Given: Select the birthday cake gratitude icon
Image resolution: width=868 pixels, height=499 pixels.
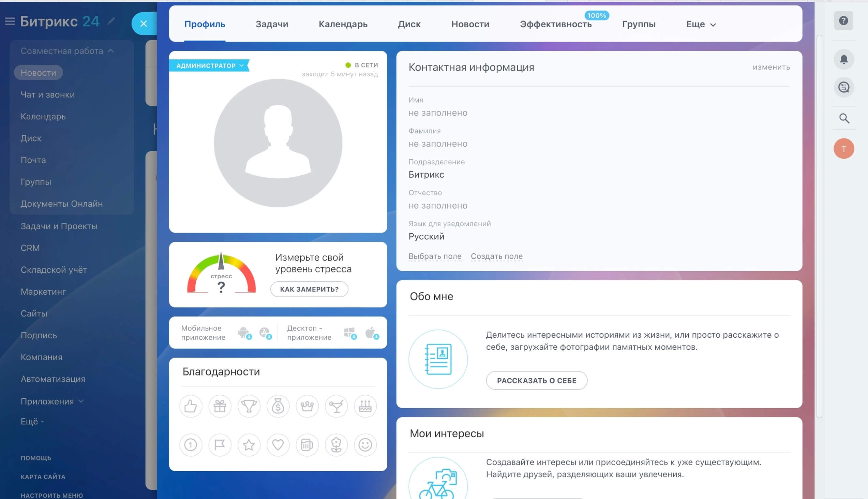Looking at the screenshot, I should [365, 407].
